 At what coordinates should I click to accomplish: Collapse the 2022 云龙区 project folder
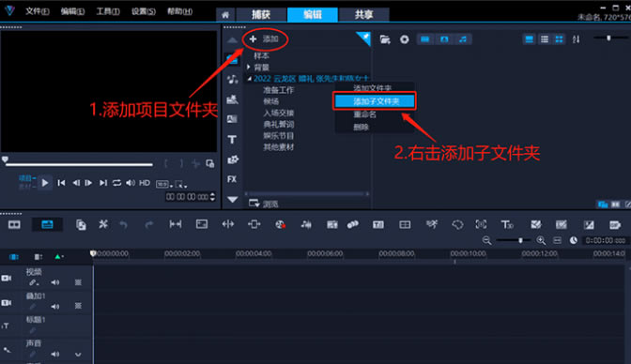(x=250, y=79)
